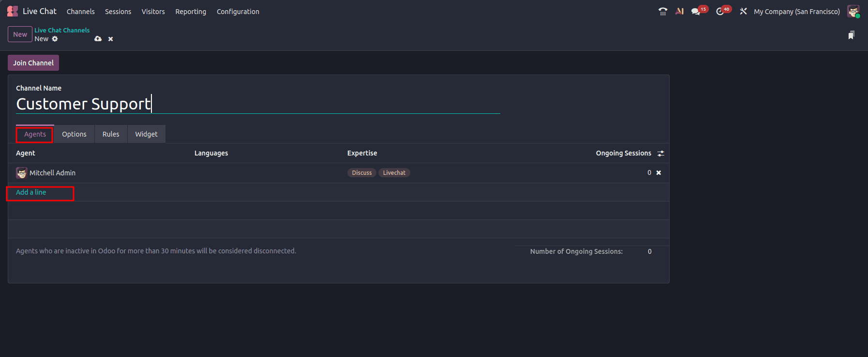The image size is (868, 357).
Task: Click the Join Channel button
Action: (33, 63)
